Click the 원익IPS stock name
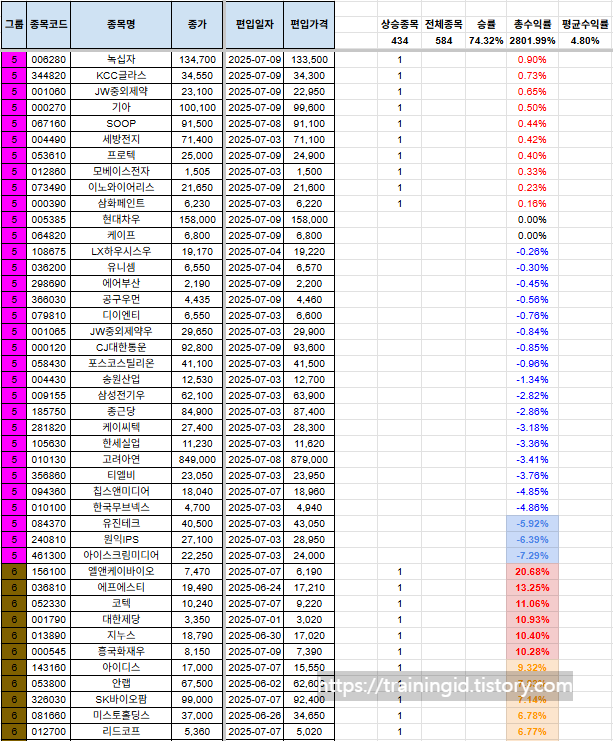This screenshot has height=741, width=613. (x=121, y=540)
